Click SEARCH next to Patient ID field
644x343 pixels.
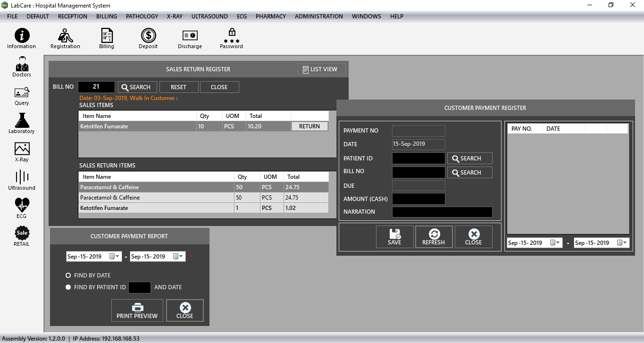(470, 158)
